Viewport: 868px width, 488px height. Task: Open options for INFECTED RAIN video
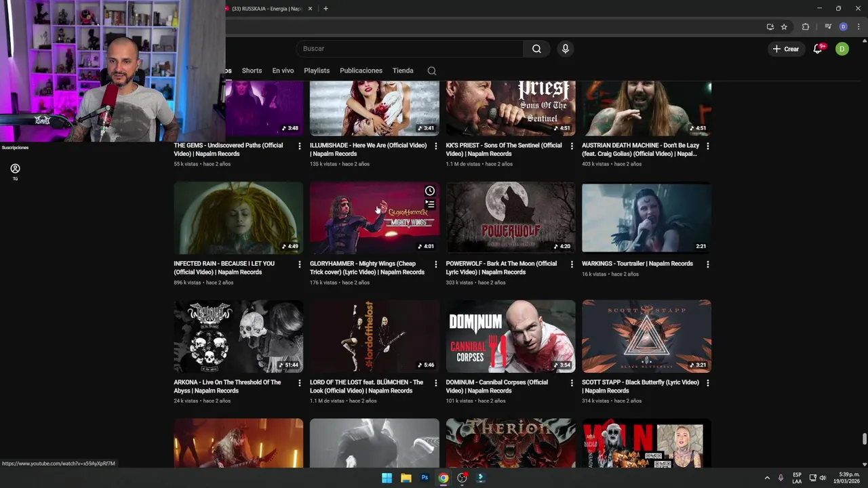click(300, 264)
